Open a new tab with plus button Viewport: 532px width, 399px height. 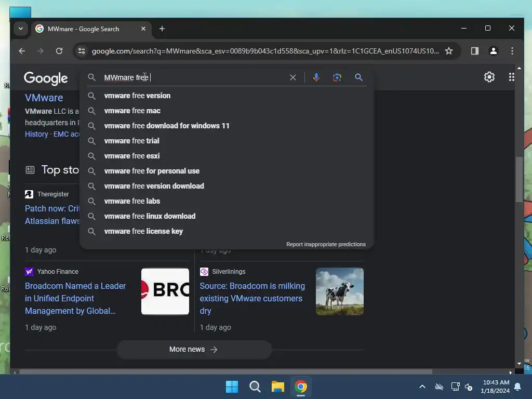click(162, 29)
